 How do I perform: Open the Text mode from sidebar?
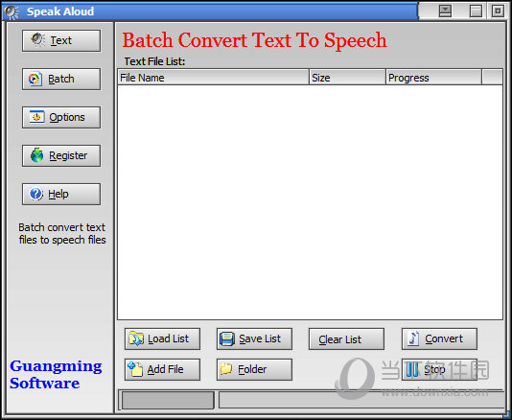61,40
